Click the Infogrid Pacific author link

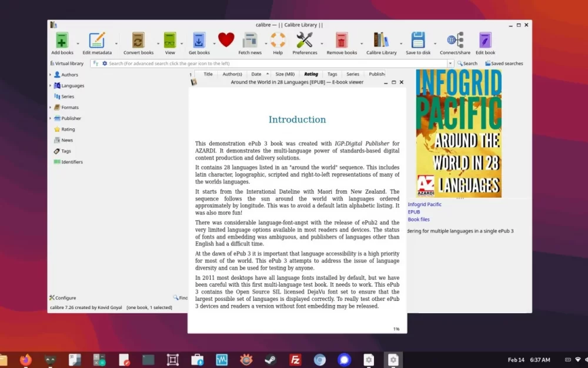[425, 204]
